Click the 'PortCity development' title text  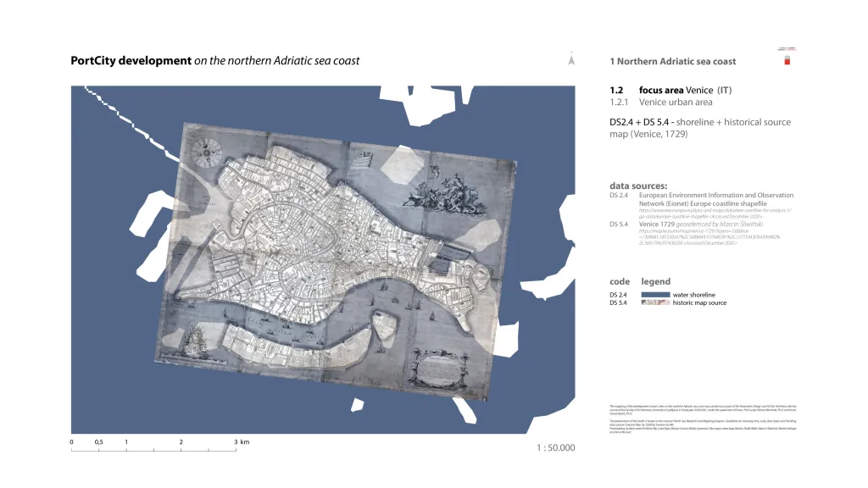pyautogui.click(x=131, y=61)
